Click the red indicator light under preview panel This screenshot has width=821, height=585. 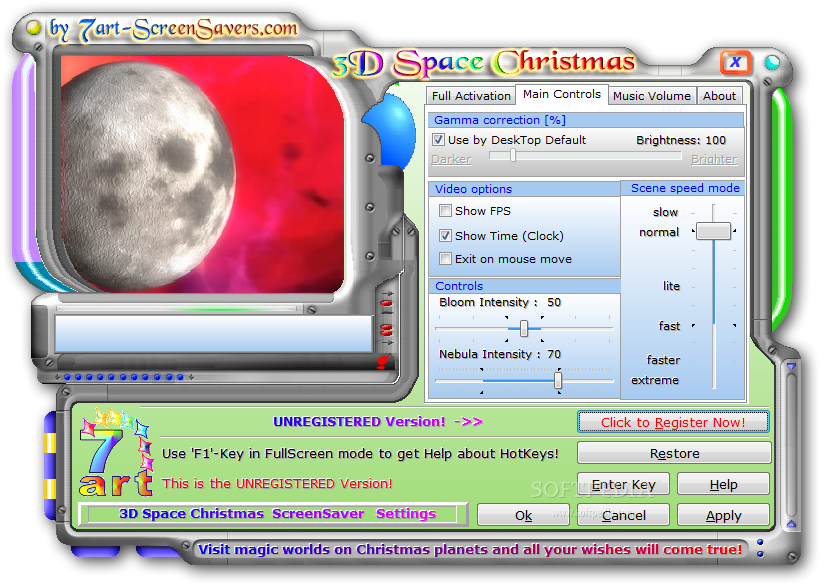pyautogui.click(x=383, y=361)
